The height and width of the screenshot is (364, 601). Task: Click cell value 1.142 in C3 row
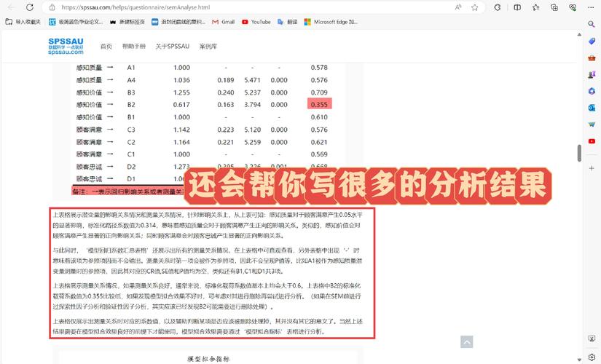[x=181, y=130]
